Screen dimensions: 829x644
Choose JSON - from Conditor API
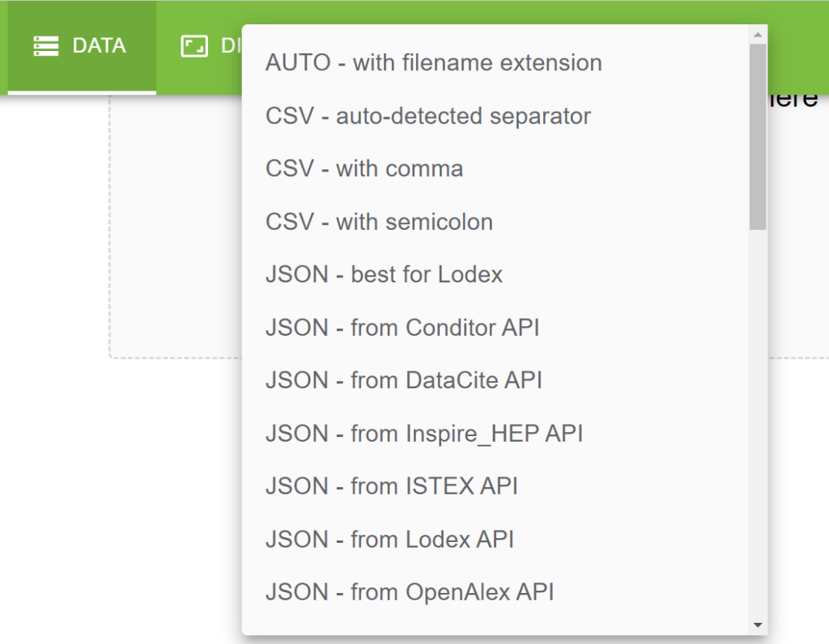pyautogui.click(x=495, y=328)
